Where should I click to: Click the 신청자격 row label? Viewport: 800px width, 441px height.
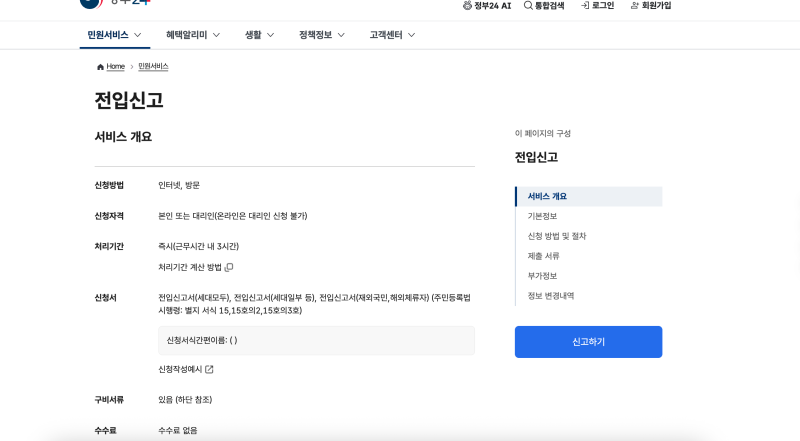109,216
